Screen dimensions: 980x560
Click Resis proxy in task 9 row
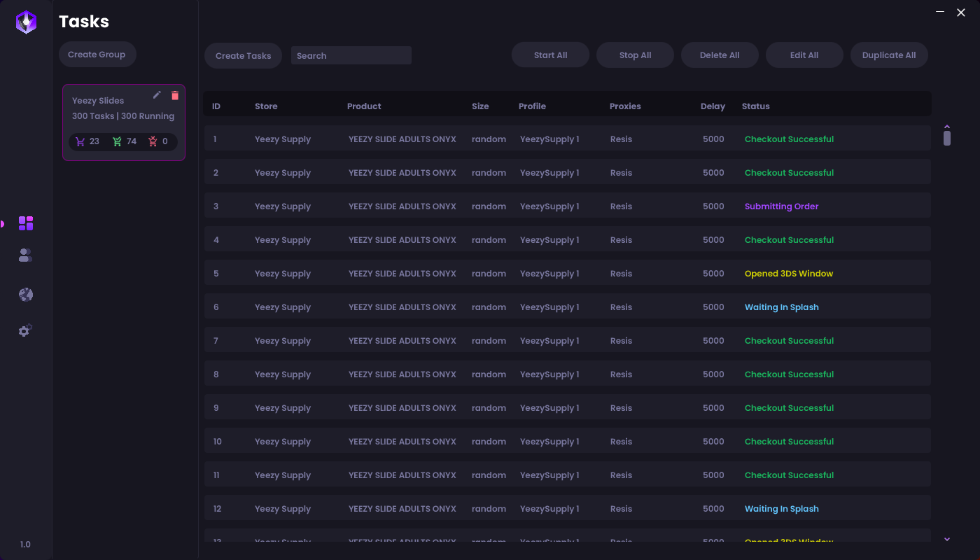(621, 408)
